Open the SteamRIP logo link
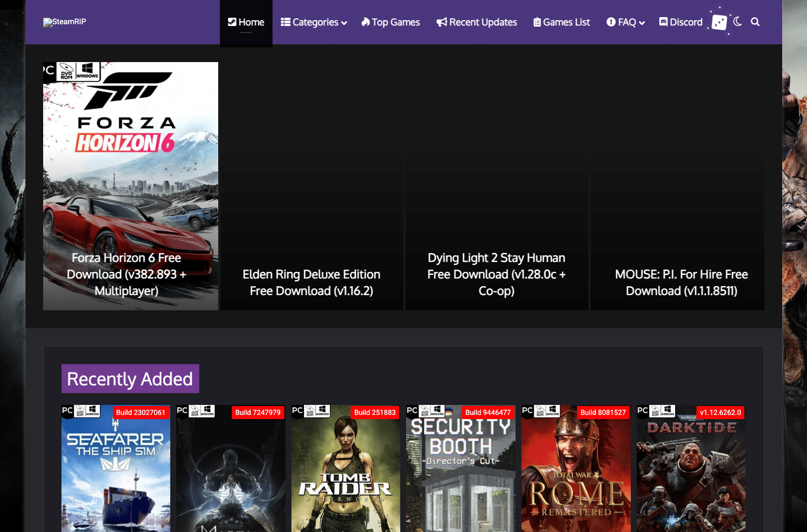 (64, 22)
